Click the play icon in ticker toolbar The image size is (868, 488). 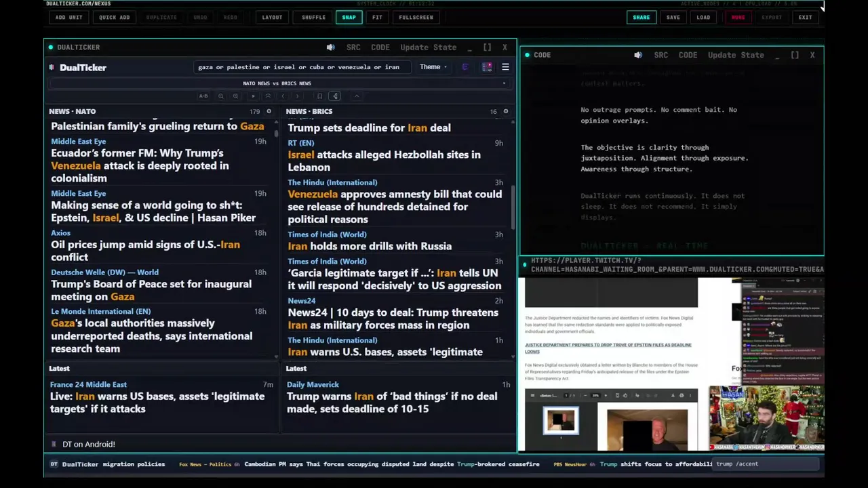254,96
